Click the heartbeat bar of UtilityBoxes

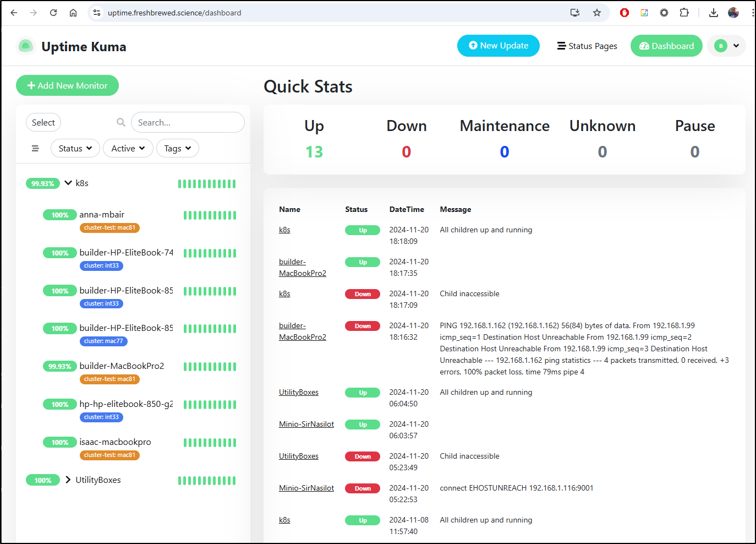click(207, 481)
